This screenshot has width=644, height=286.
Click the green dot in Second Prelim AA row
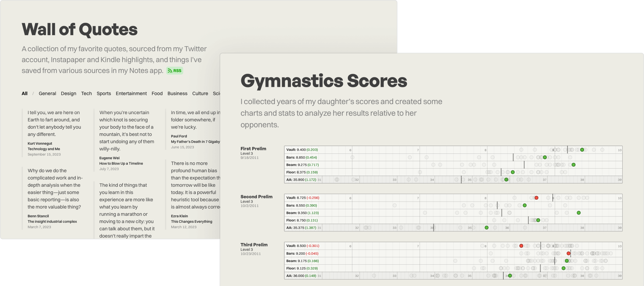[487, 228]
